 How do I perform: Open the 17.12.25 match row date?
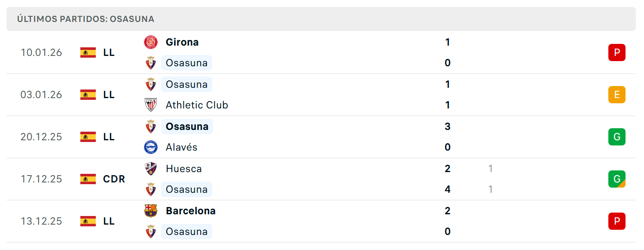[x=41, y=179]
